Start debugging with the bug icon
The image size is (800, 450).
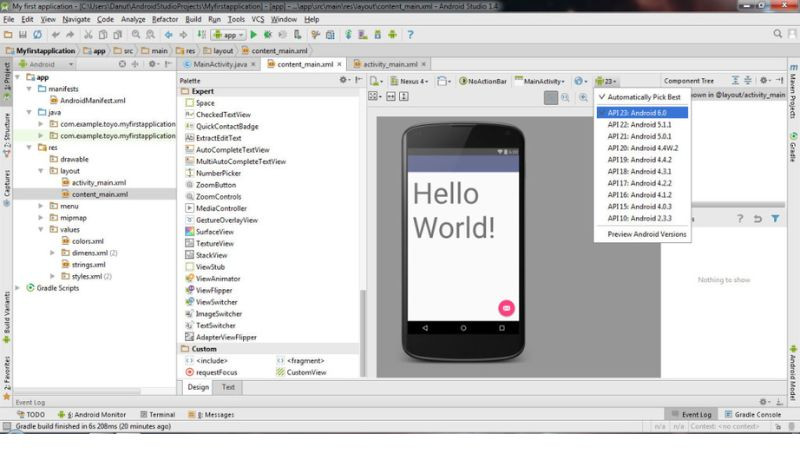[267, 35]
